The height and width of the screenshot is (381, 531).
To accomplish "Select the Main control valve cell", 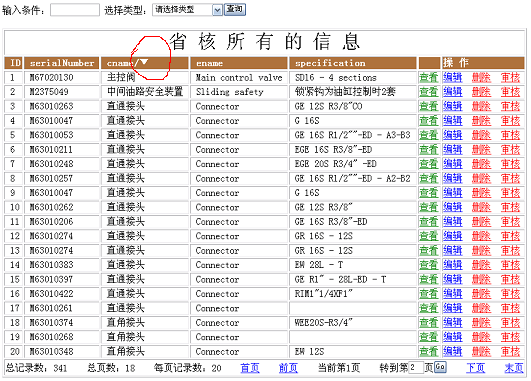I will tap(239, 78).
